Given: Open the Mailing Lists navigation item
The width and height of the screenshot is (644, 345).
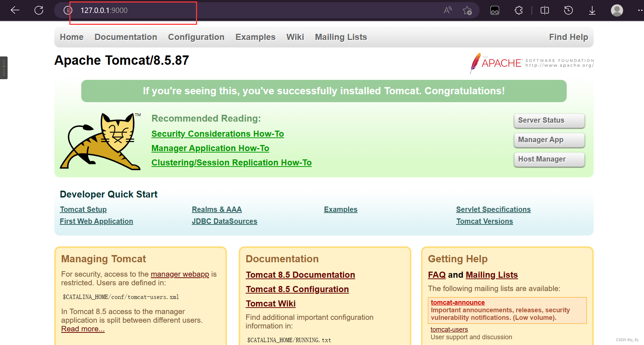Looking at the screenshot, I should click(341, 37).
